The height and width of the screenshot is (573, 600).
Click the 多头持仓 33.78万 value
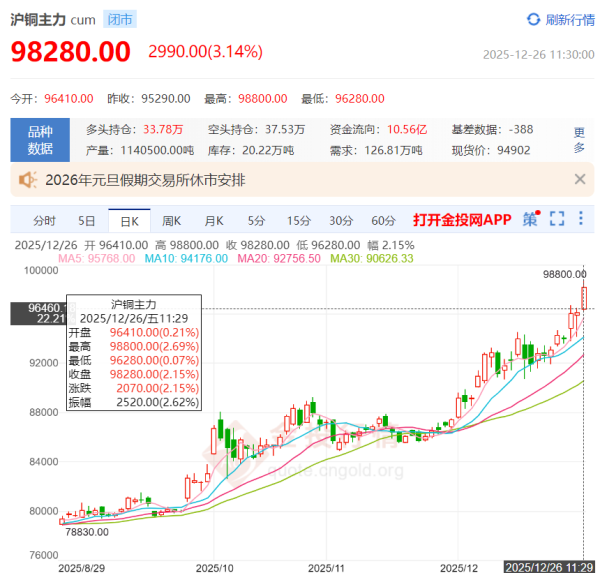163,129
